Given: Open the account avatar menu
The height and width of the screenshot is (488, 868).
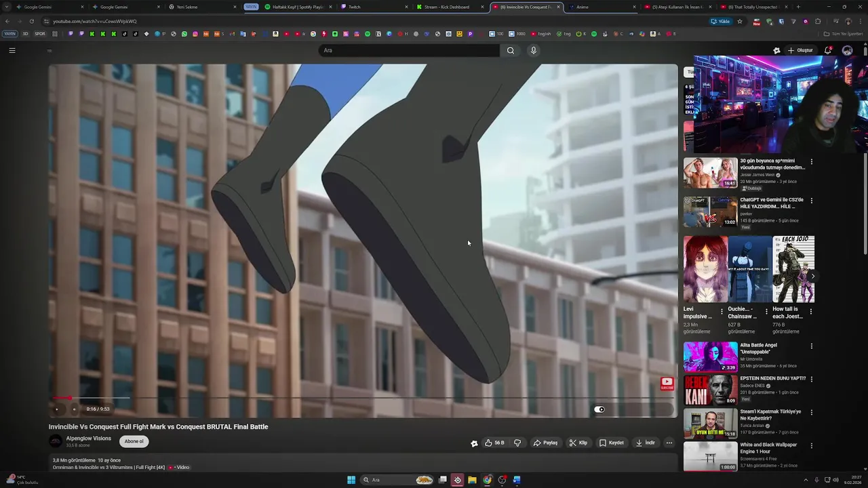Looking at the screenshot, I should click(847, 50).
